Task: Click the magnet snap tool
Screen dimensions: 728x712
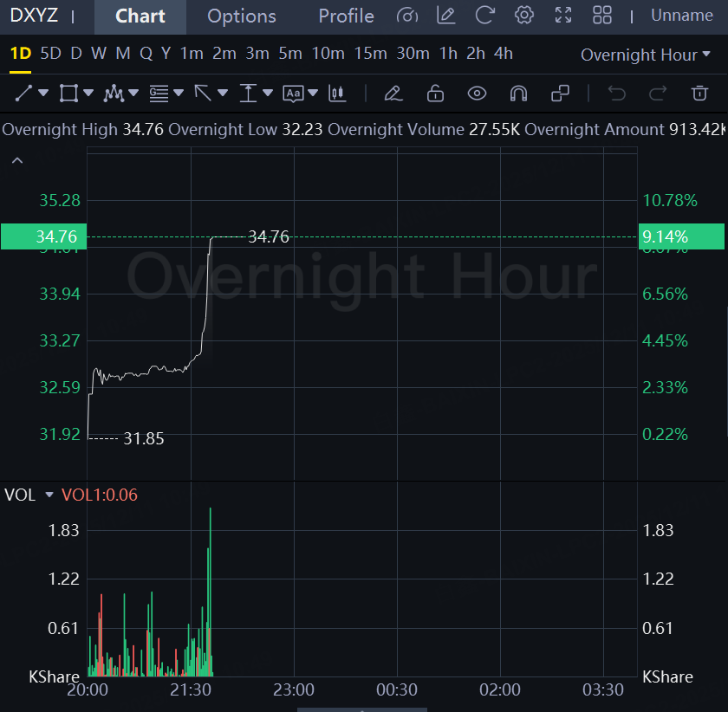Action: pyautogui.click(x=518, y=93)
